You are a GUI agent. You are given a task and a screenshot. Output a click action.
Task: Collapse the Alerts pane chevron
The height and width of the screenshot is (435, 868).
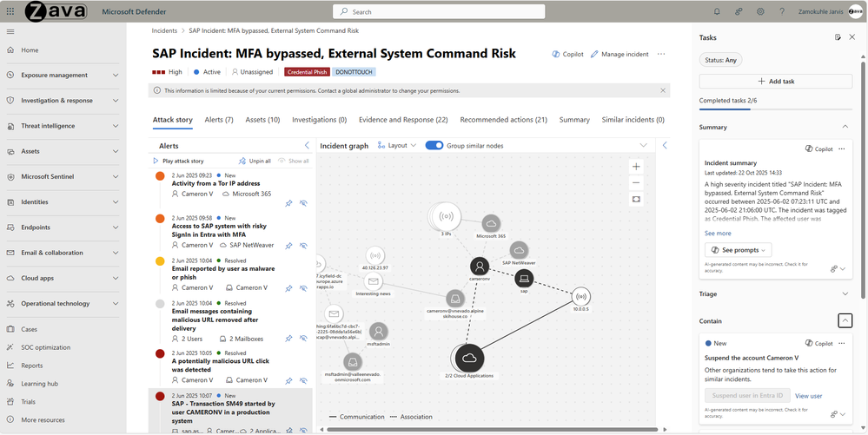(308, 146)
